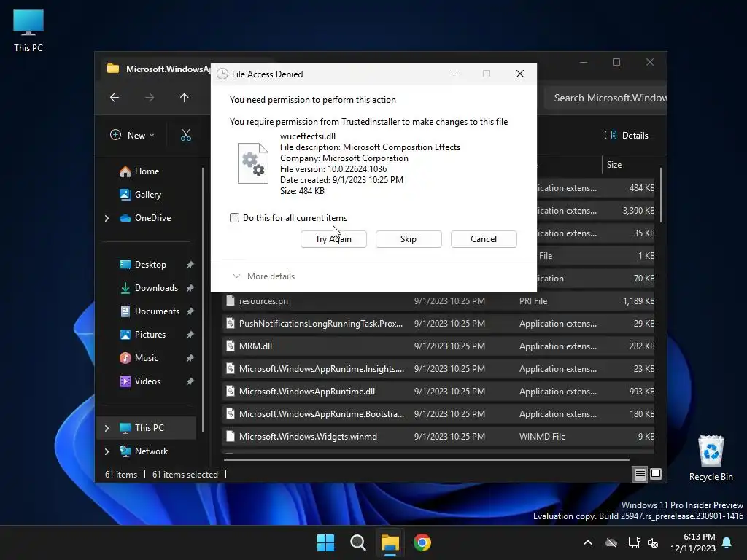The width and height of the screenshot is (747, 560).
Task: Expand the Network tree node
Action: click(107, 451)
